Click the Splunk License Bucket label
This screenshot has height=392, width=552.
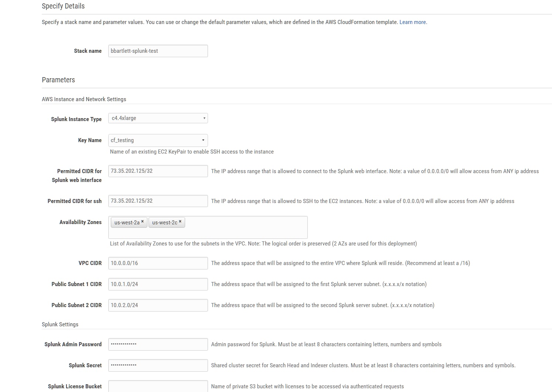75,386
